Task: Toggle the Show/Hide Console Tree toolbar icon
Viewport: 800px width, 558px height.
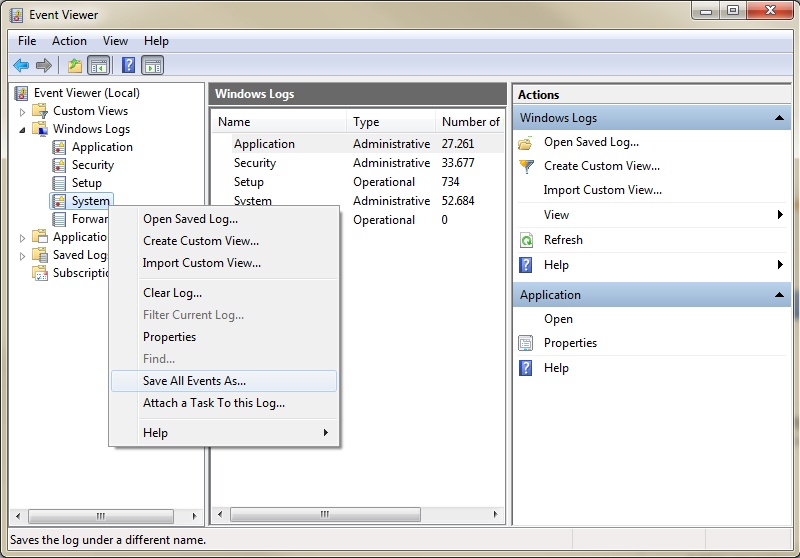Action: 99,65
